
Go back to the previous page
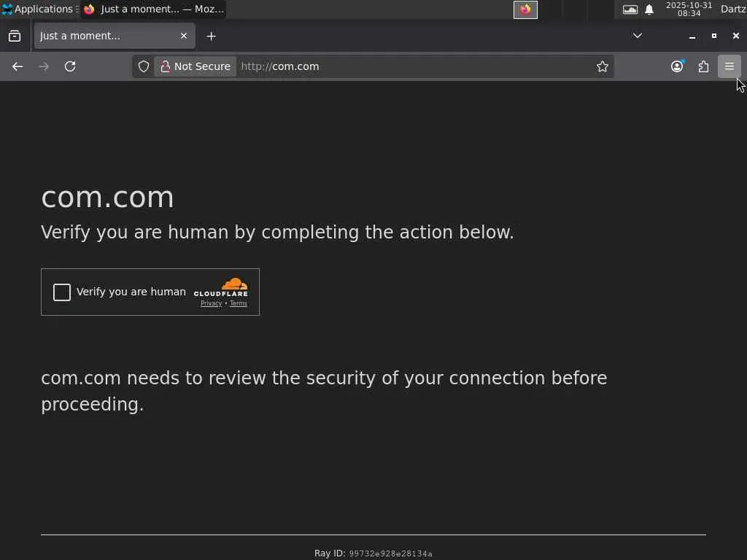point(18,66)
